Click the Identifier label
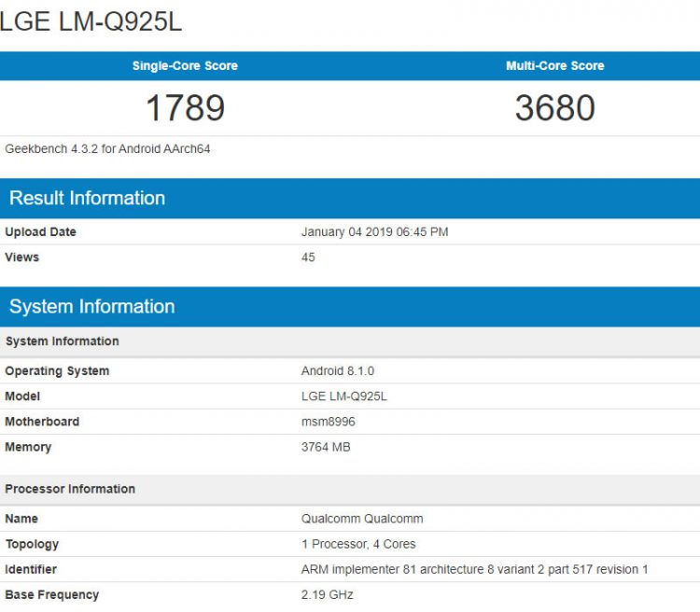The image size is (700, 612). pyautogui.click(x=31, y=570)
